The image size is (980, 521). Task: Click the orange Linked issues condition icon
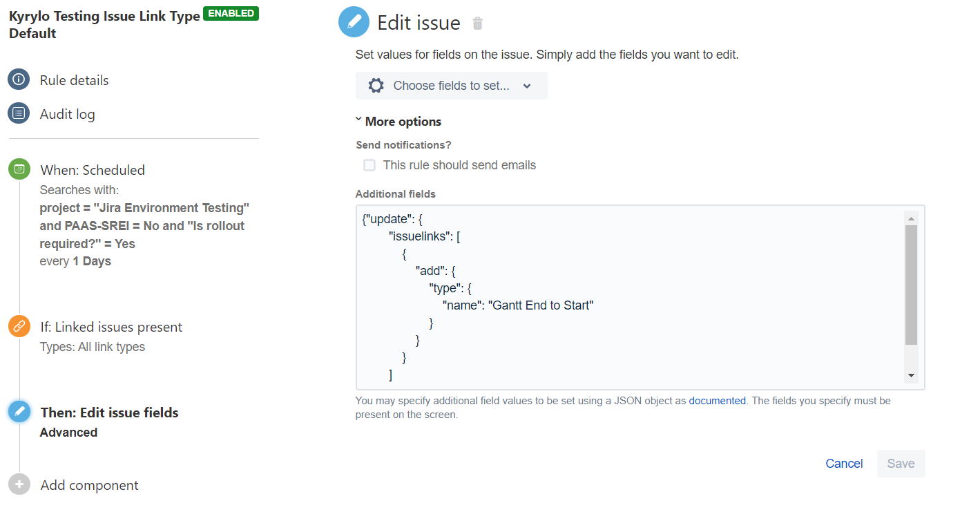(x=19, y=326)
